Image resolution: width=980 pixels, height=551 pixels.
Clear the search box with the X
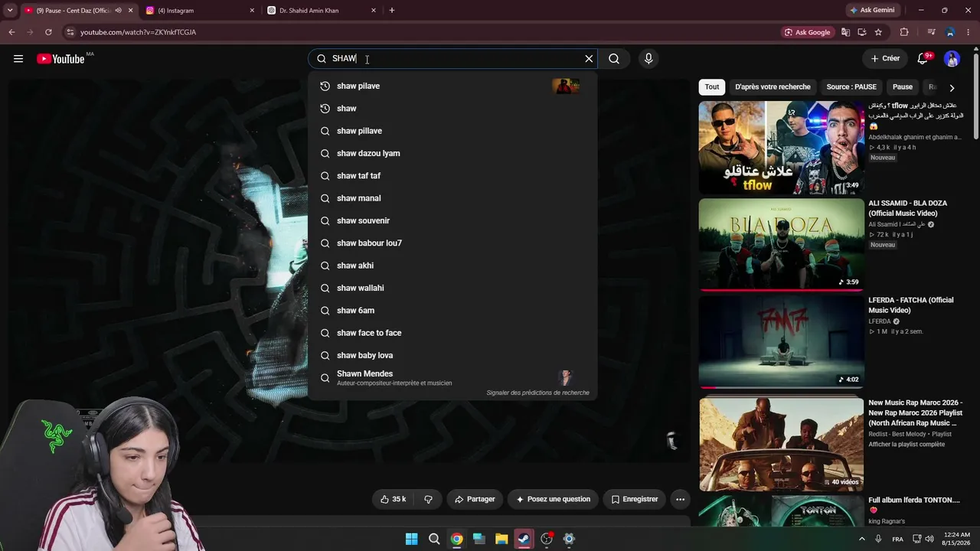(x=589, y=59)
